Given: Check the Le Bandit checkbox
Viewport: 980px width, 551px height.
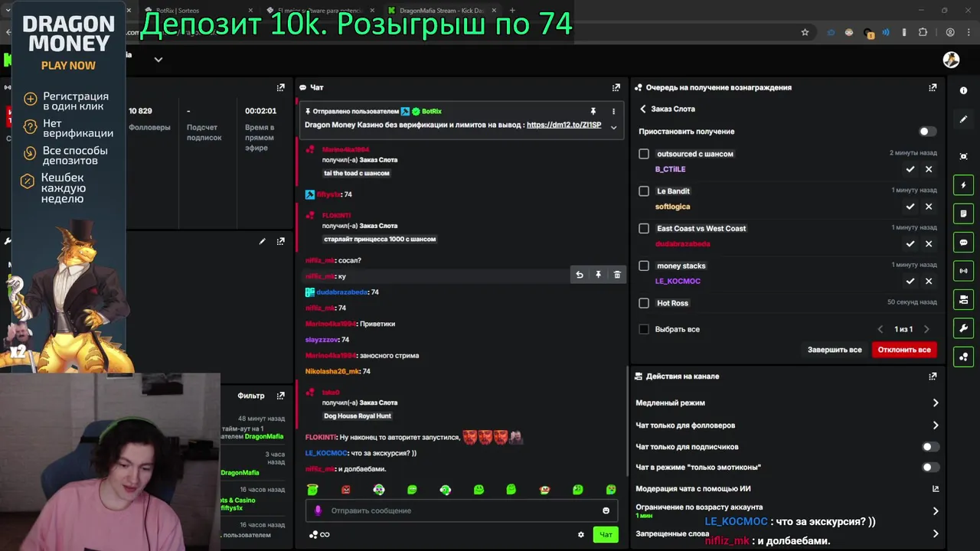Looking at the screenshot, I should [x=644, y=191].
